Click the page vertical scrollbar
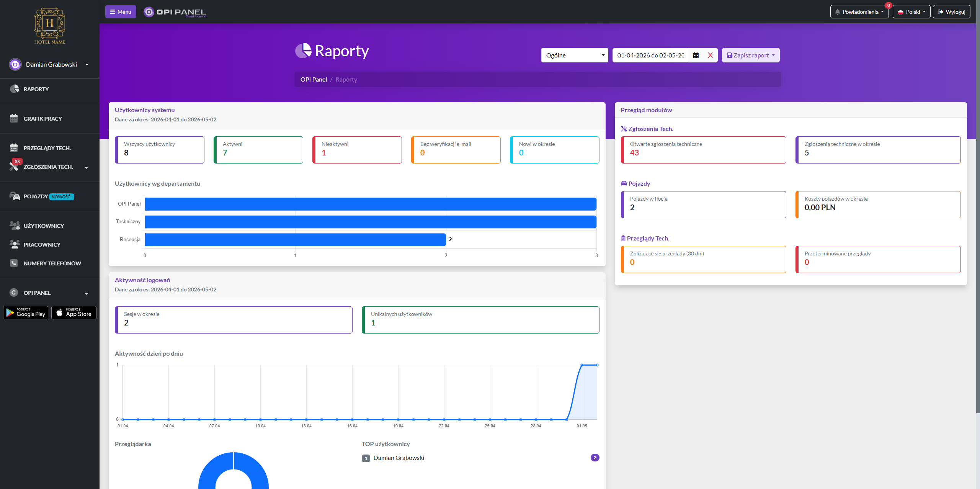The width and height of the screenshot is (980, 489). pyautogui.click(x=977, y=207)
